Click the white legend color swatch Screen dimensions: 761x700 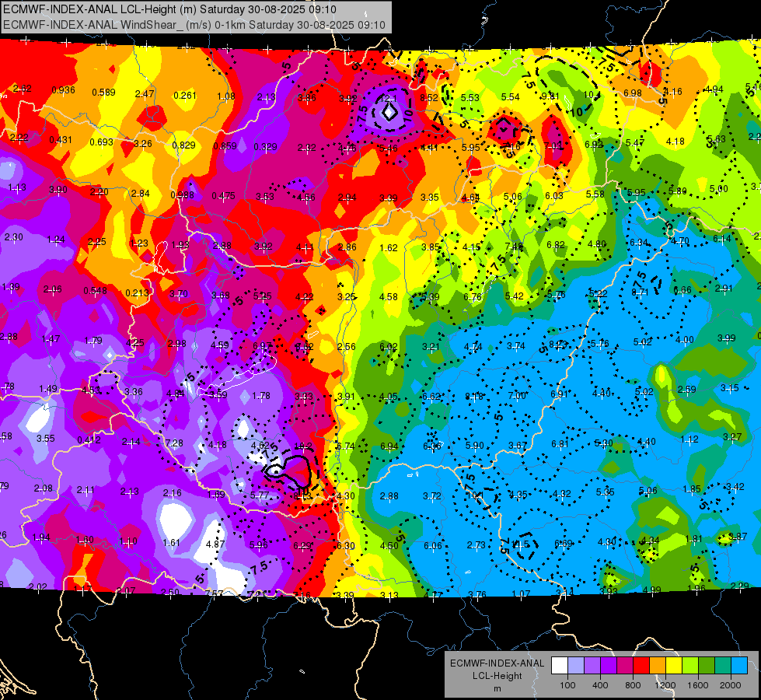560,666
